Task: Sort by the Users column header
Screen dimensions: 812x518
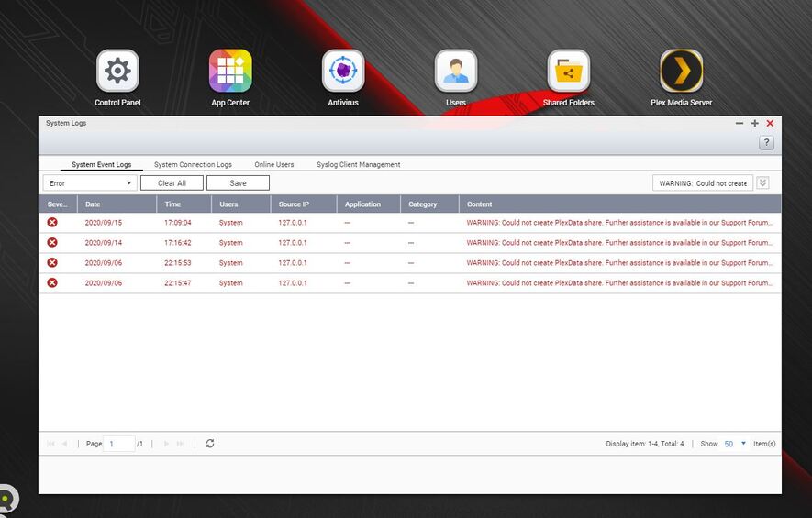Action: [x=240, y=204]
